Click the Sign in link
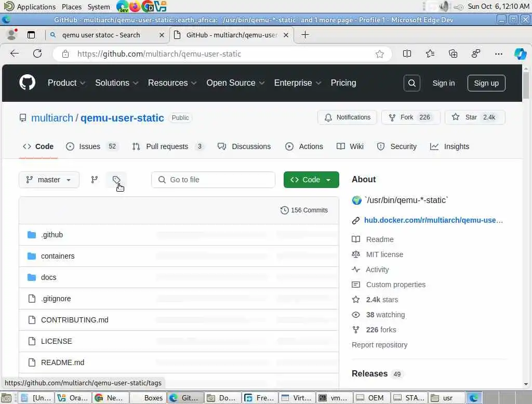 point(444,83)
